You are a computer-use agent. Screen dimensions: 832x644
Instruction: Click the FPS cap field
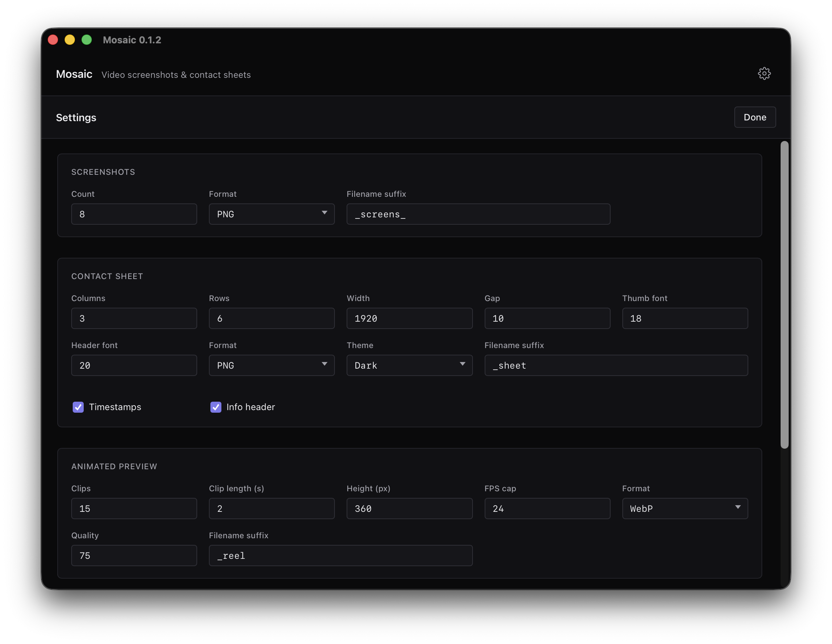click(547, 509)
